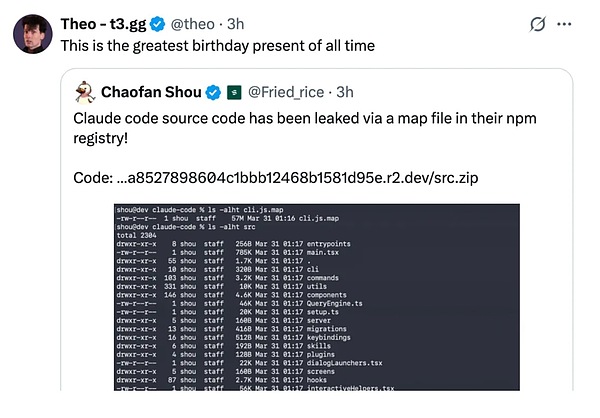Screen dimensions: 600x418
Task: Open the Chaofan Shou display name
Action: pos(152,93)
